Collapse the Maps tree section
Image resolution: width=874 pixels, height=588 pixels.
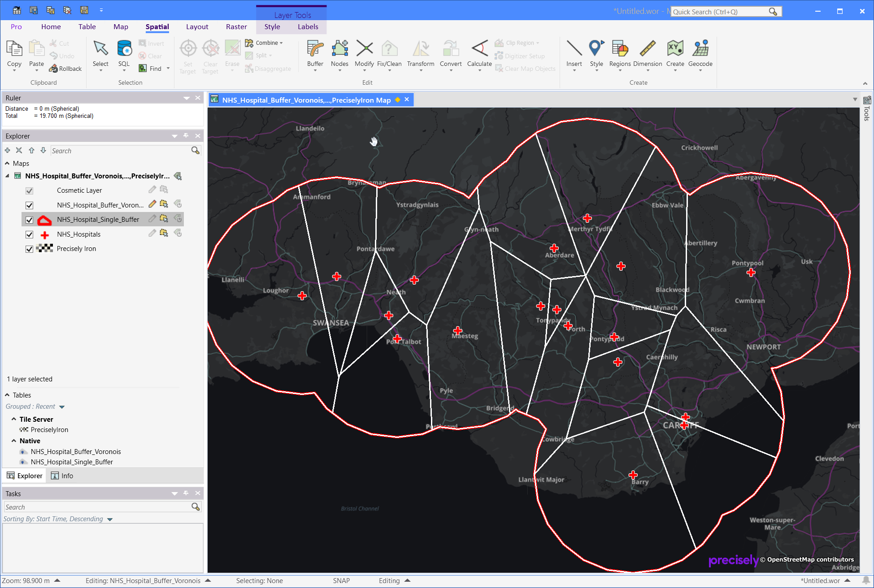(x=7, y=164)
